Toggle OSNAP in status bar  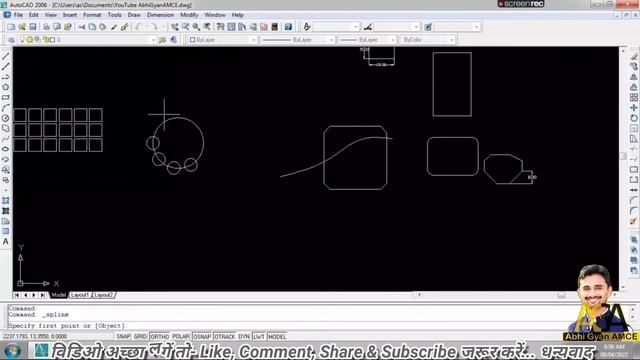click(x=202, y=337)
